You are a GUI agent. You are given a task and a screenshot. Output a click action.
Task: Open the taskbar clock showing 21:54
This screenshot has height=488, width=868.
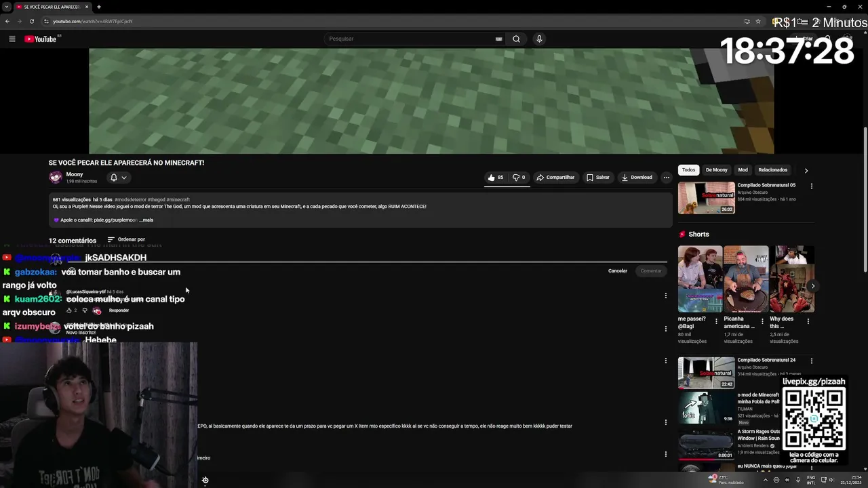(x=850, y=479)
